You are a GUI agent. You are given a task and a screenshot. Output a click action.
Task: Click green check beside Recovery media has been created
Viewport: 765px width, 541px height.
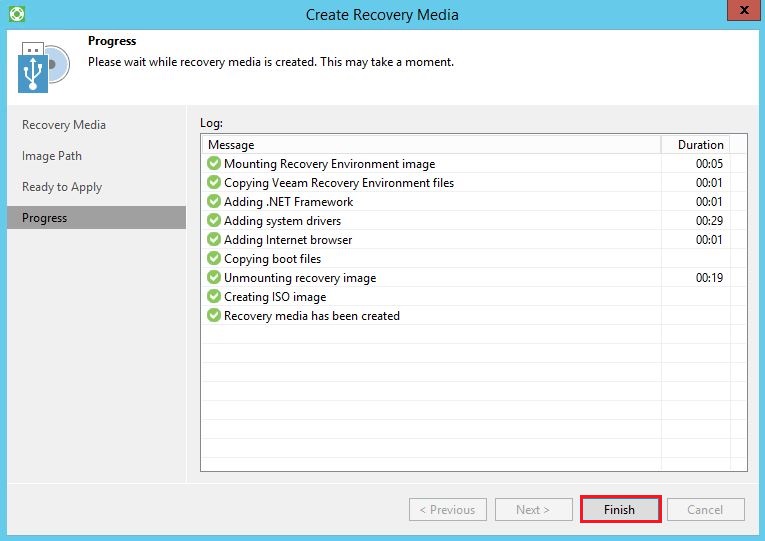click(213, 316)
